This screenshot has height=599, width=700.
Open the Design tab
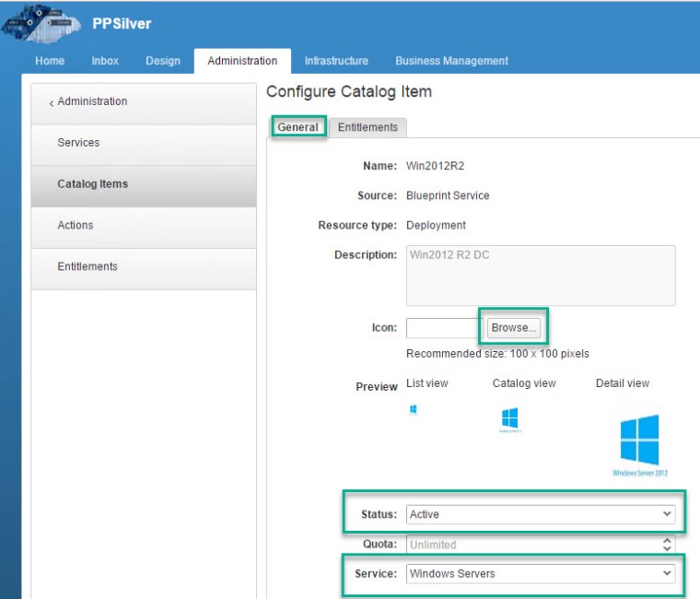(x=163, y=61)
